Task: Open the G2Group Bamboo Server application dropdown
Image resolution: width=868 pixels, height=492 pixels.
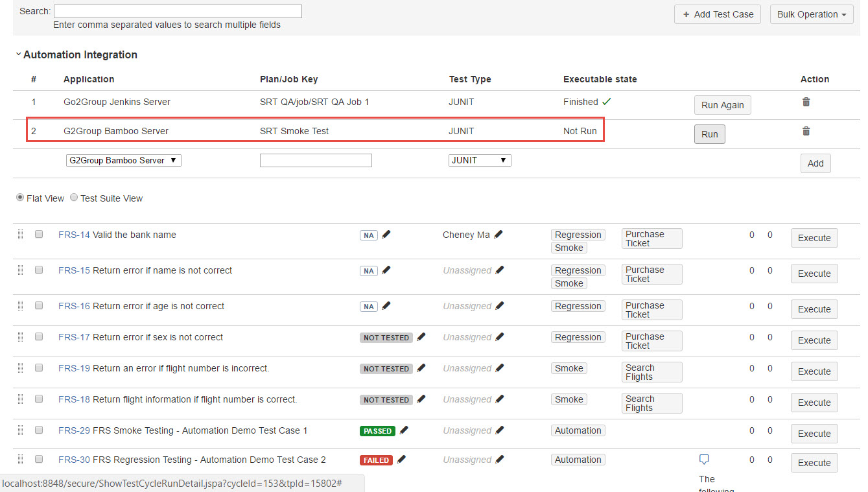Action: (124, 160)
